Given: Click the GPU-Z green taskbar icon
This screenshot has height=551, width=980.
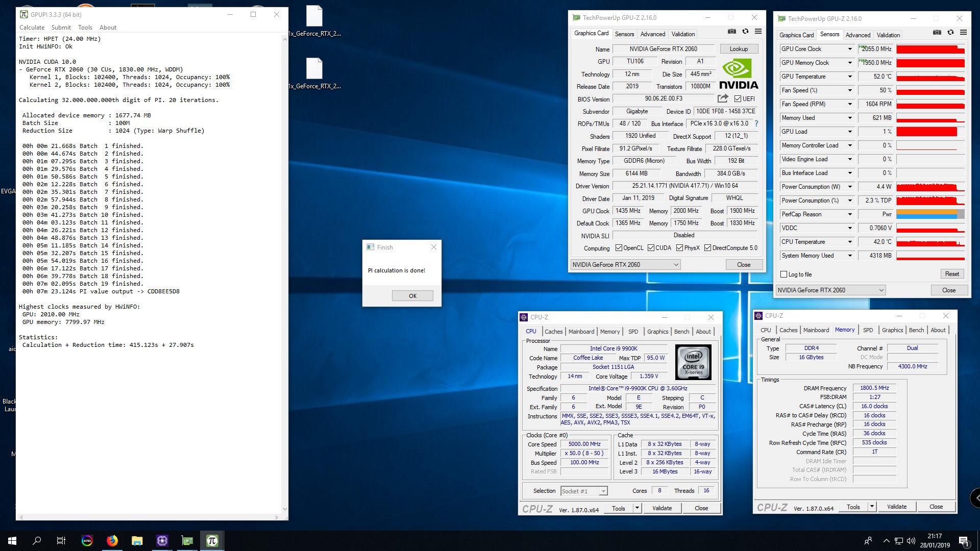Looking at the screenshot, I should click(x=187, y=541).
